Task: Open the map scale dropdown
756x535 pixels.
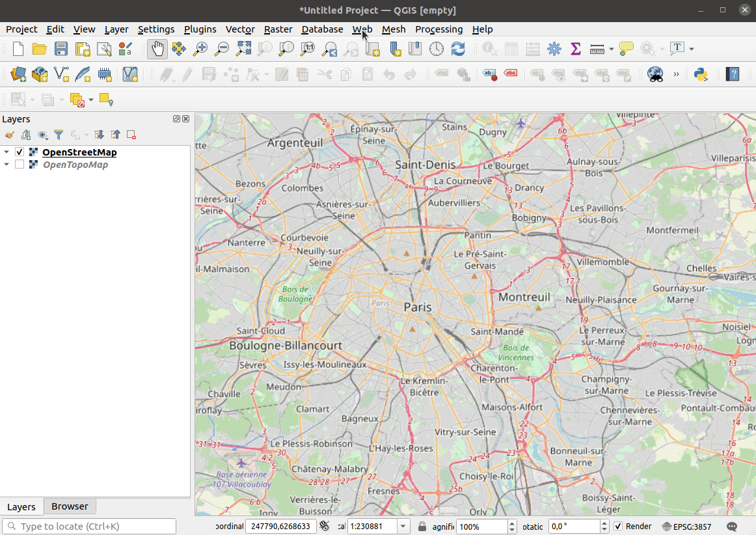Action: [x=403, y=526]
